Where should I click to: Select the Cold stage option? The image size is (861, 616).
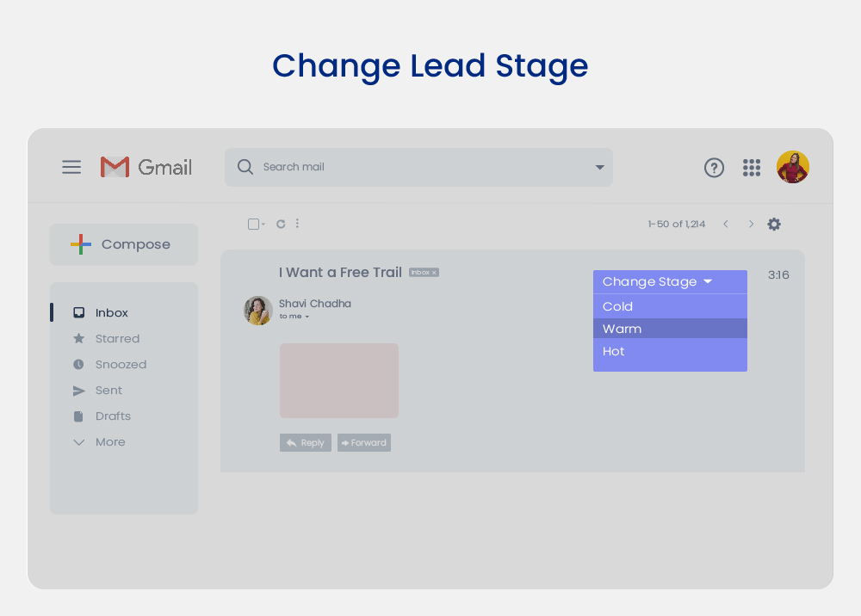click(670, 306)
